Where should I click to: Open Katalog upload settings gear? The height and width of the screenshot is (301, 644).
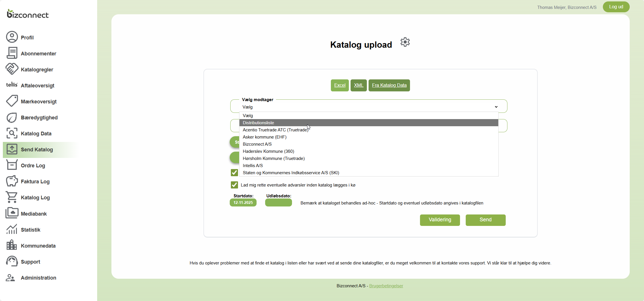click(405, 42)
